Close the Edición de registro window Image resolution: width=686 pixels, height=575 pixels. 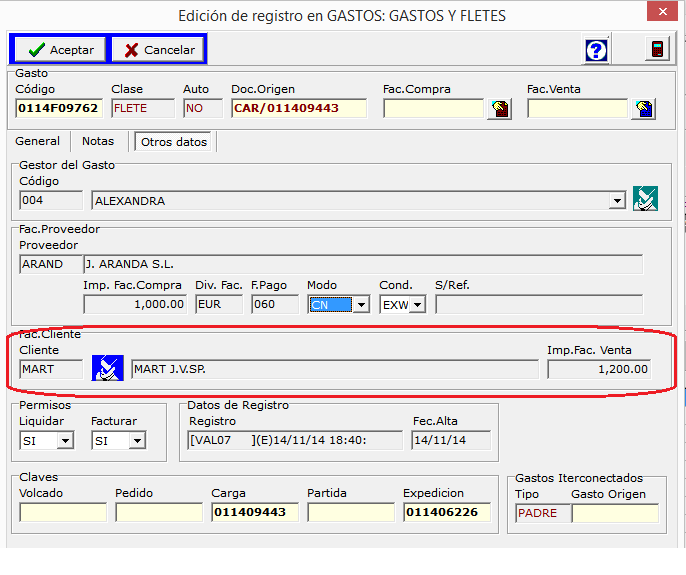tap(661, 14)
